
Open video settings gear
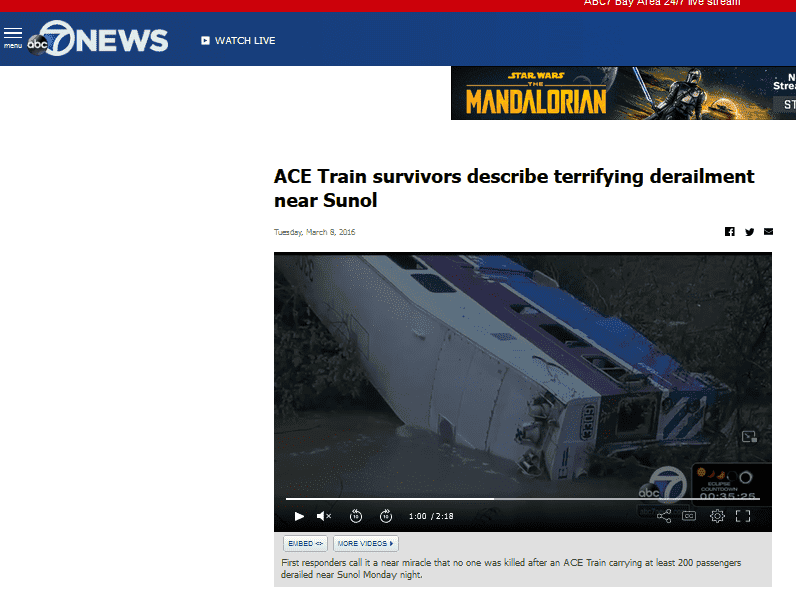pos(717,516)
